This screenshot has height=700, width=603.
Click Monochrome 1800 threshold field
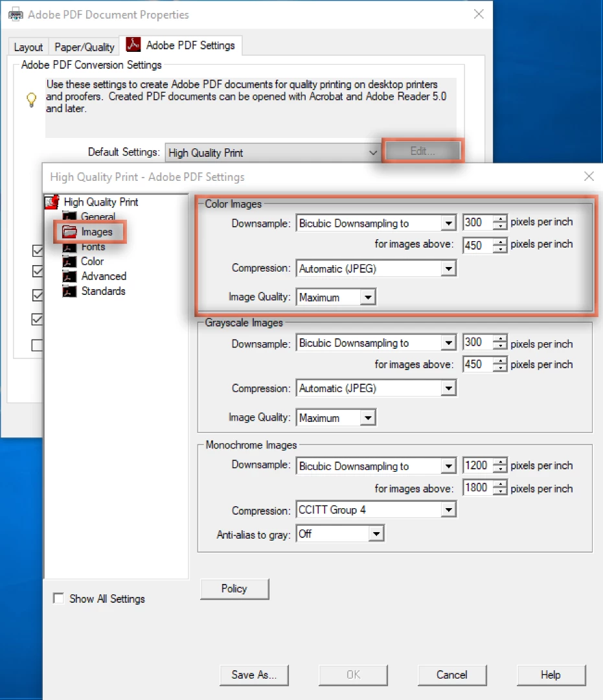[x=478, y=487]
